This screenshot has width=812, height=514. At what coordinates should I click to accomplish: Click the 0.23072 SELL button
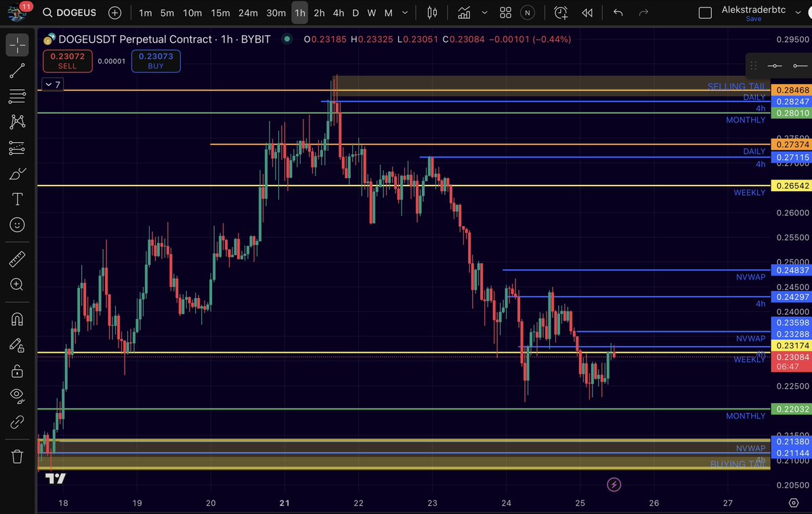[67, 61]
